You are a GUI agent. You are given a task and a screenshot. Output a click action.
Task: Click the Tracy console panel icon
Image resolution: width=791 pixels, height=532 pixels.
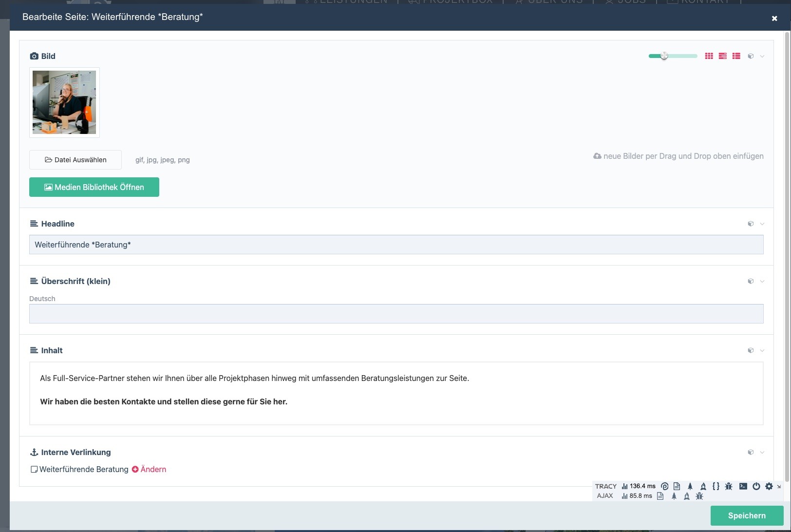(x=743, y=486)
